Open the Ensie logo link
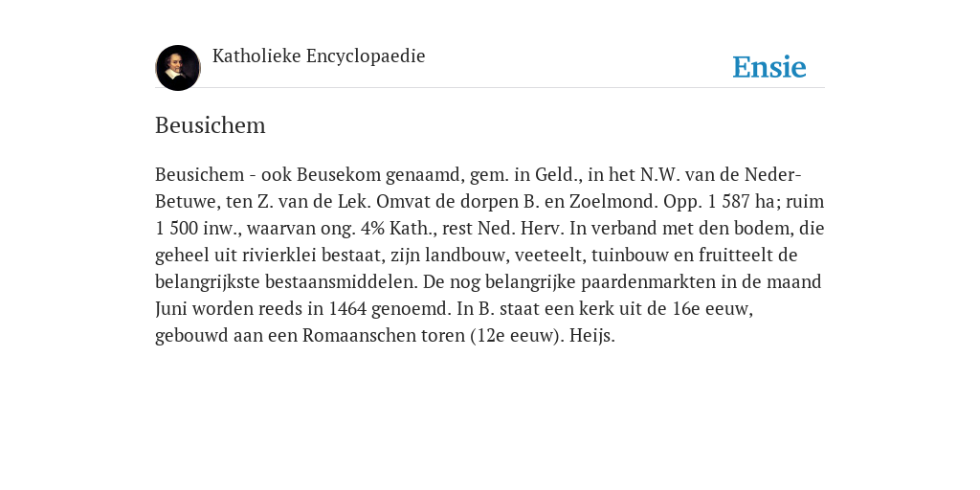This screenshot has width=980, height=490. pyautogui.click(x=769, y=68)
